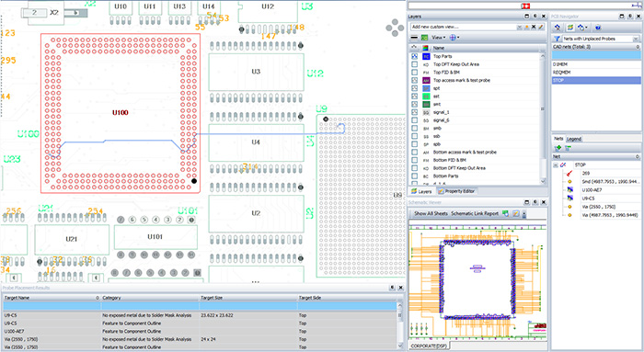Select the REQMEM net in CAD nets list
This screenshot has height=352, width=644.
(x=596, y=73)
